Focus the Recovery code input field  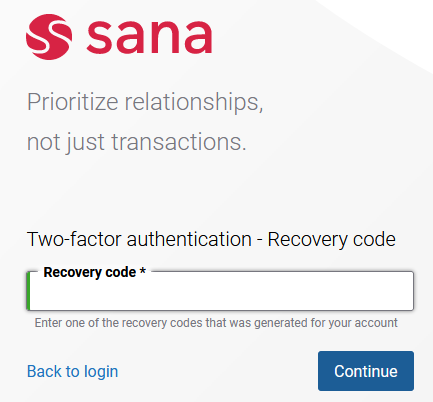coord(220,291)
